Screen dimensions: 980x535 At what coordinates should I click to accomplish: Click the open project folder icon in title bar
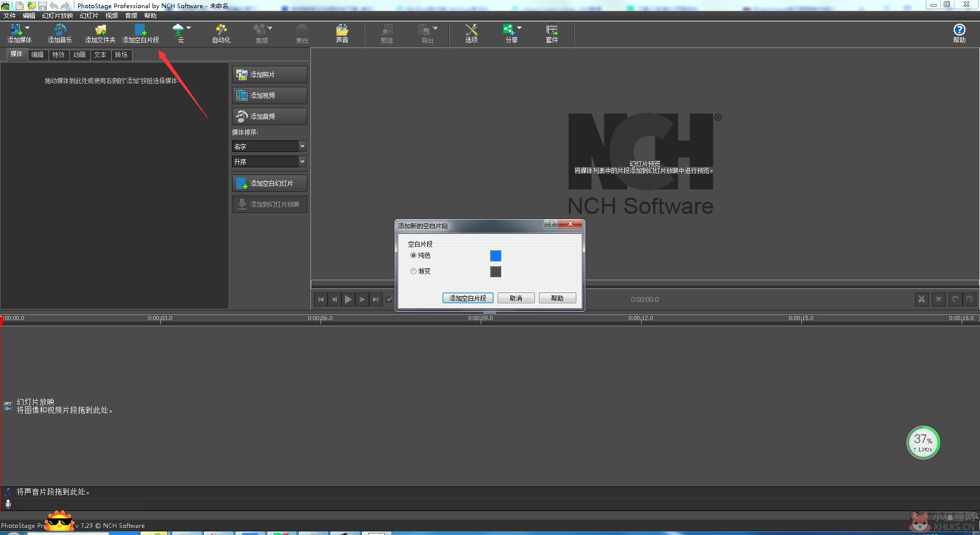coord(32,6)
